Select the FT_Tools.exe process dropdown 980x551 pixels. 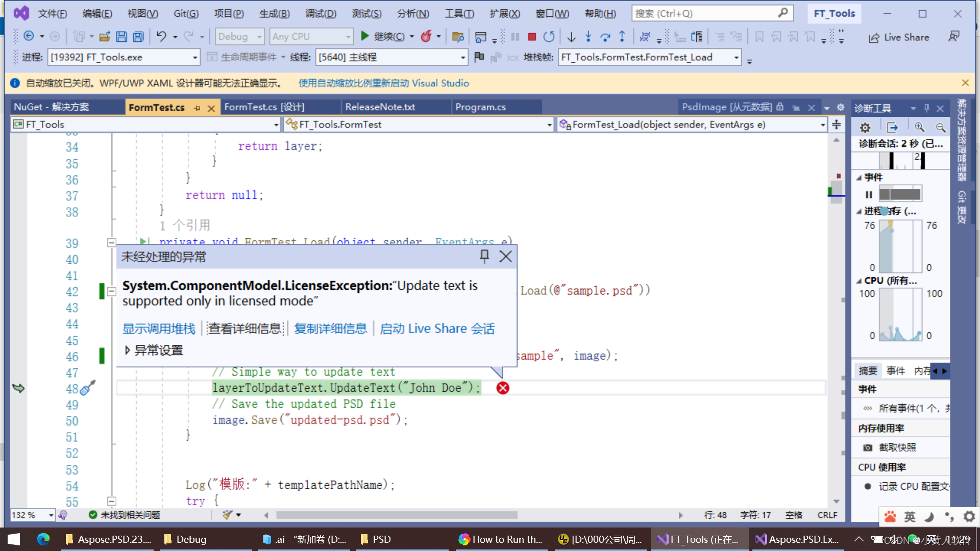(124, 57)
